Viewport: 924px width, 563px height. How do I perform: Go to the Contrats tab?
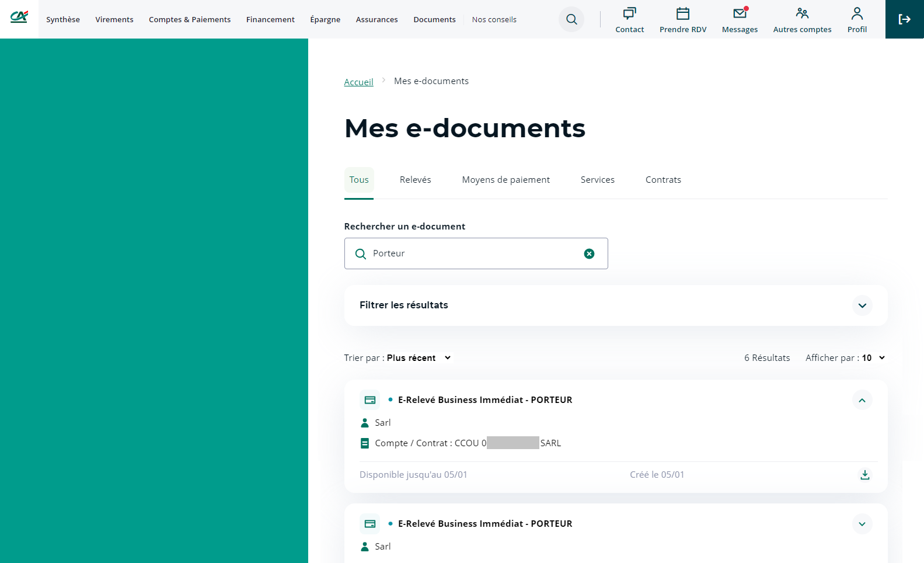(663, 180)
